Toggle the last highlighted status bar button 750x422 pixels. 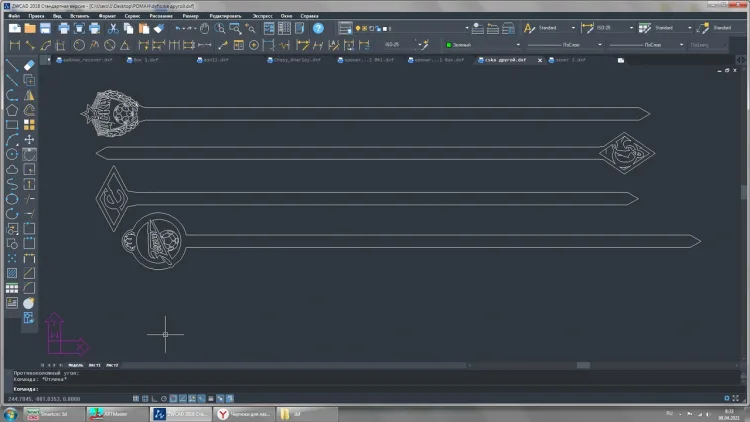click(x=230, y=399)
